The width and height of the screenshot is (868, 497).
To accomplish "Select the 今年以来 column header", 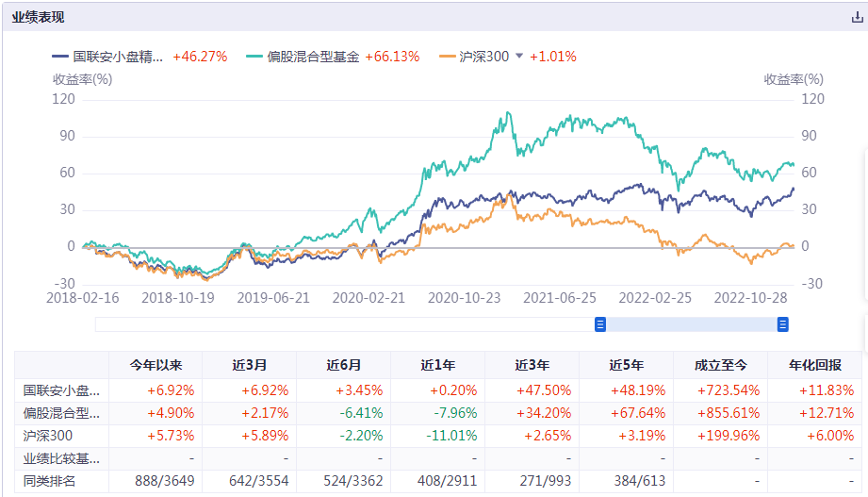I will [x=155, y=366].
